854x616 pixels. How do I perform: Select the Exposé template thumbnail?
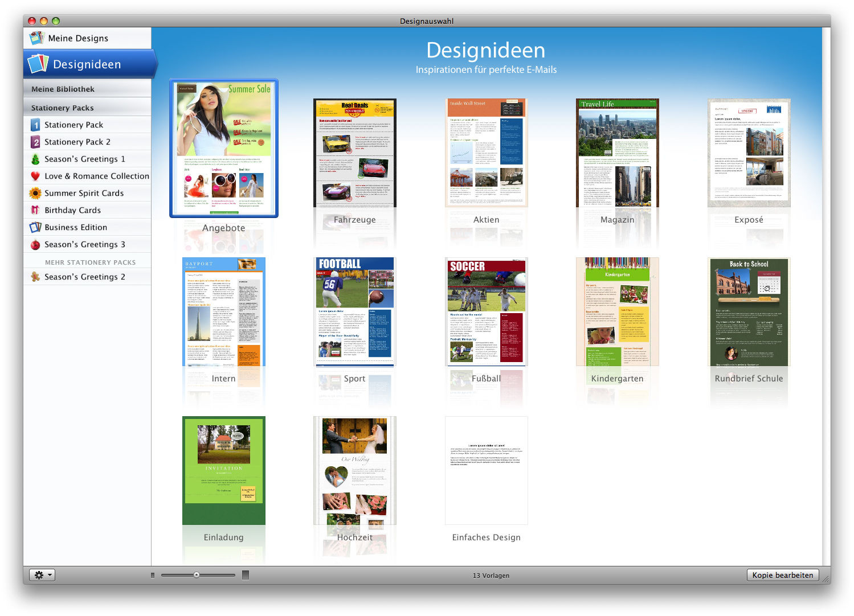[749, 153]
